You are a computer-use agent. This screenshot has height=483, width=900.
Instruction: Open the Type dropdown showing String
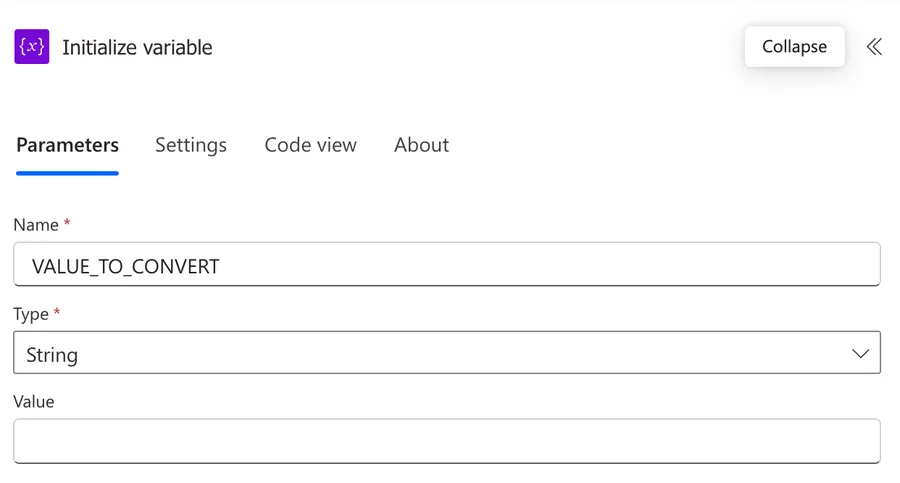click(447, 354)
